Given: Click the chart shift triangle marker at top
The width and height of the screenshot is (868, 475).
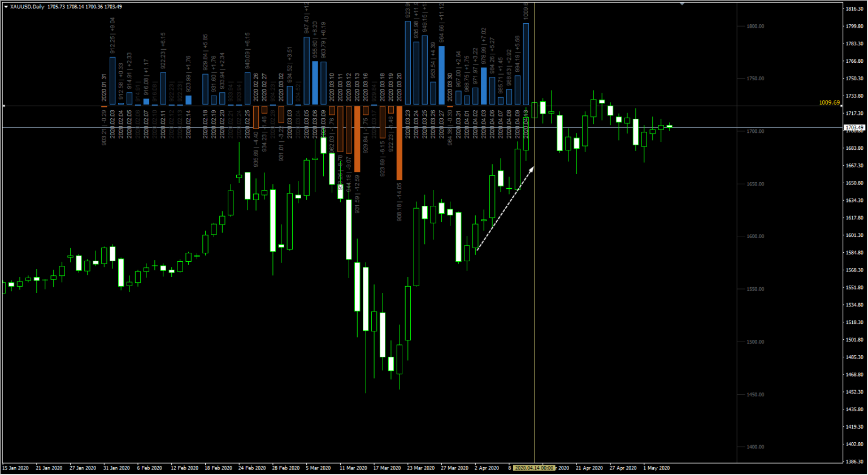Looking at the screenshot, I should 682,3.
